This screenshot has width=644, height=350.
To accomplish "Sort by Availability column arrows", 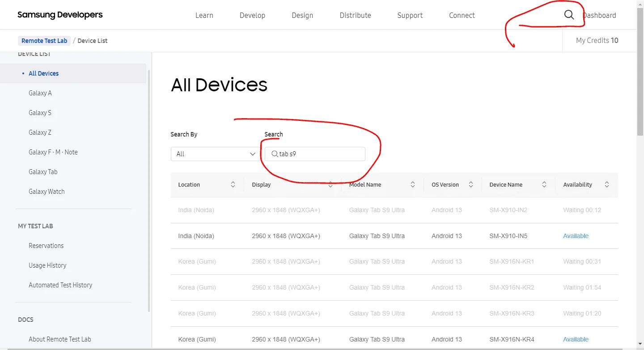I will 607,184.
